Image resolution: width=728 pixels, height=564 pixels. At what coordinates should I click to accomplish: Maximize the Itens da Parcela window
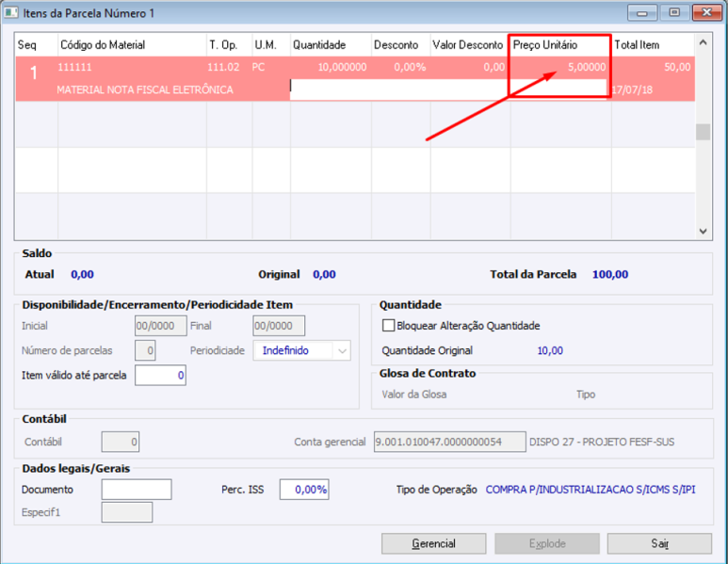click(674, 12)
